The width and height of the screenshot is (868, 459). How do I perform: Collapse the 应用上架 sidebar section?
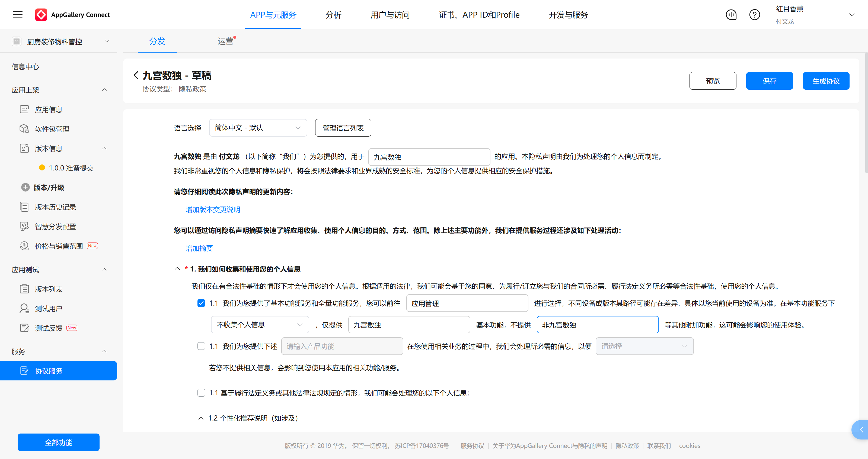point(104,90)
